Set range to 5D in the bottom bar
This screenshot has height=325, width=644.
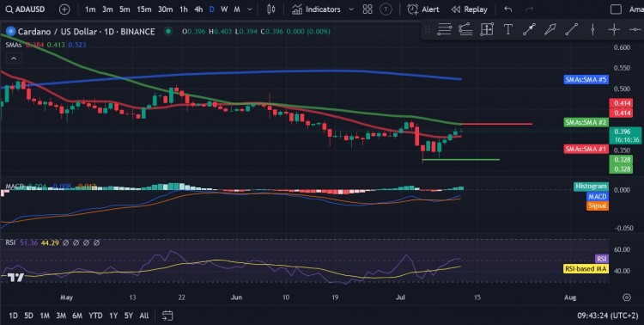click(28, 316)
